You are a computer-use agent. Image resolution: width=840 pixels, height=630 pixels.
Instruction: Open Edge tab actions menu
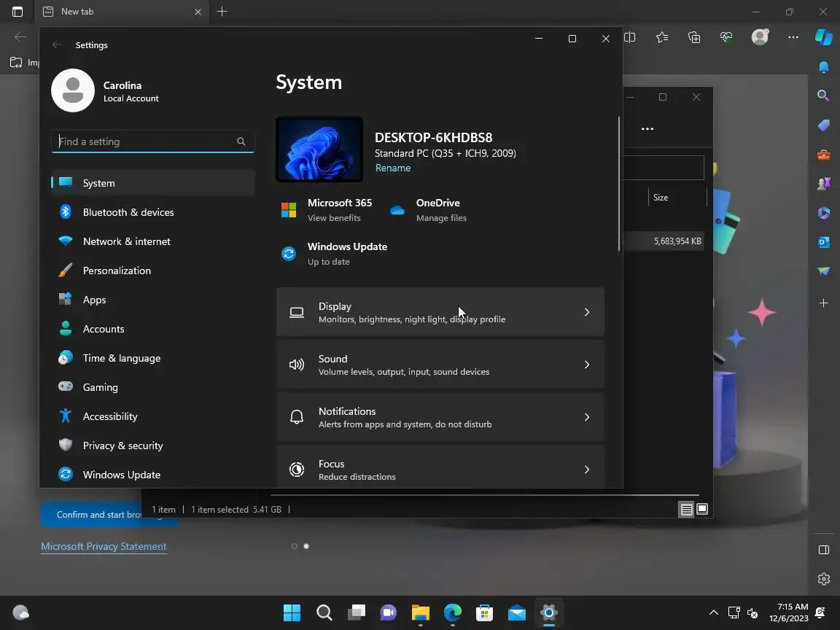(17, 11)
